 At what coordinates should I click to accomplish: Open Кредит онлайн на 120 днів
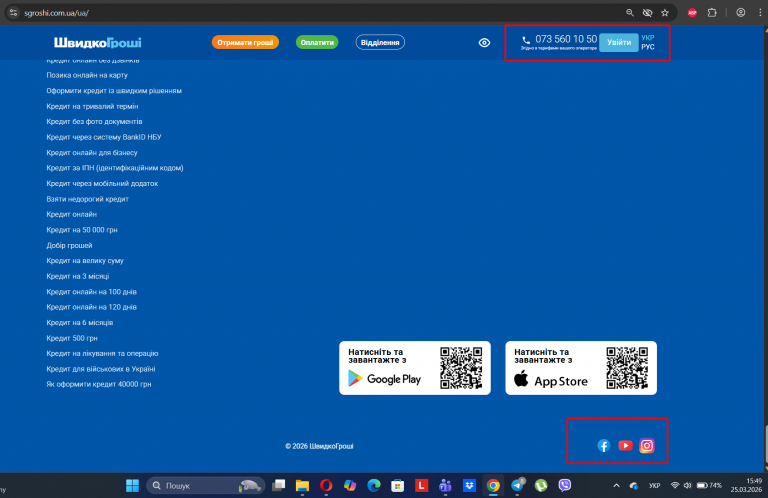coord(91,307)
